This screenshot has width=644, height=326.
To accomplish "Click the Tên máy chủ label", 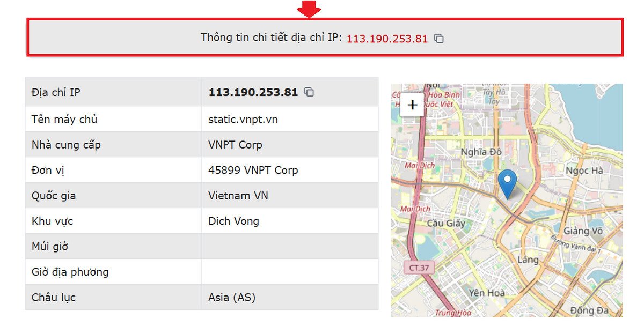I will click(x=64, y=119).
